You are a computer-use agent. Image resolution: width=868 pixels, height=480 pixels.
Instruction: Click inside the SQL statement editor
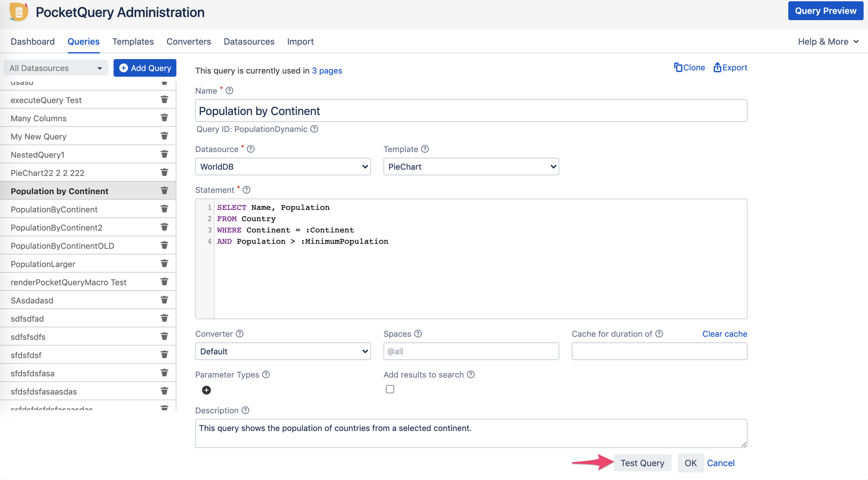471,259
